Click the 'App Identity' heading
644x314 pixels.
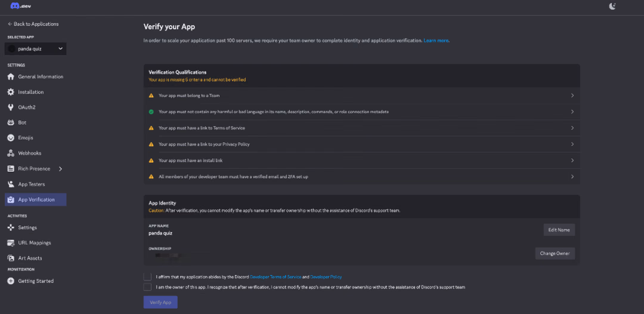pyautogui.click(x=162, y=203)
